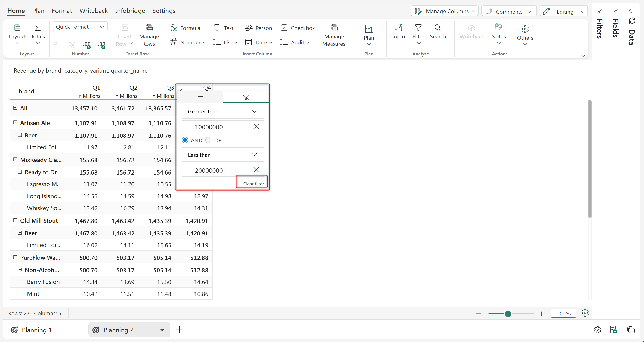
Task: Open the Notes action icon
Action: point(498,27)
